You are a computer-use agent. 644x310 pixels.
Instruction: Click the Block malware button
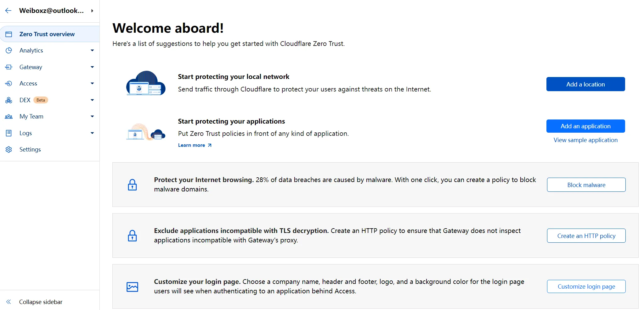click(586, 185)
